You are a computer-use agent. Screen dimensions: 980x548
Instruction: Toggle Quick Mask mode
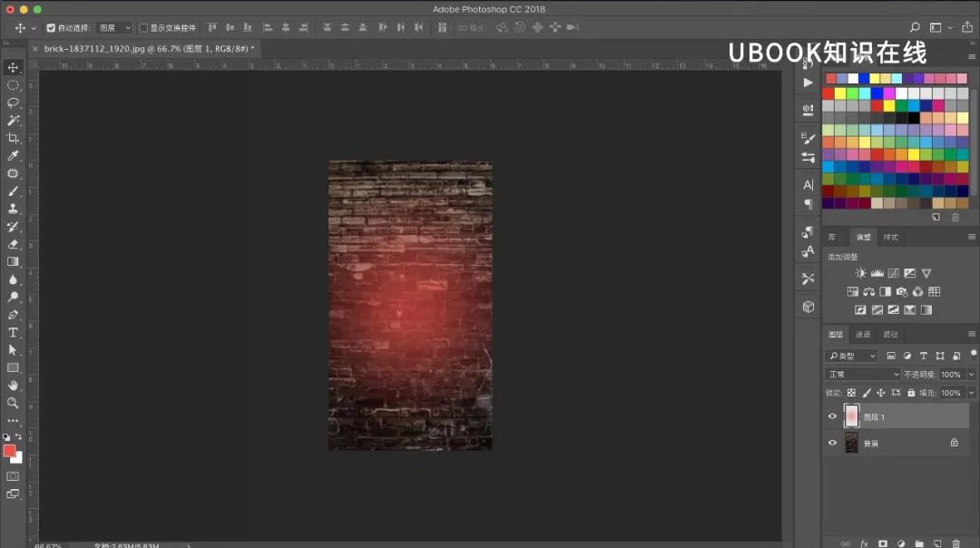click(x=13, y=476)
